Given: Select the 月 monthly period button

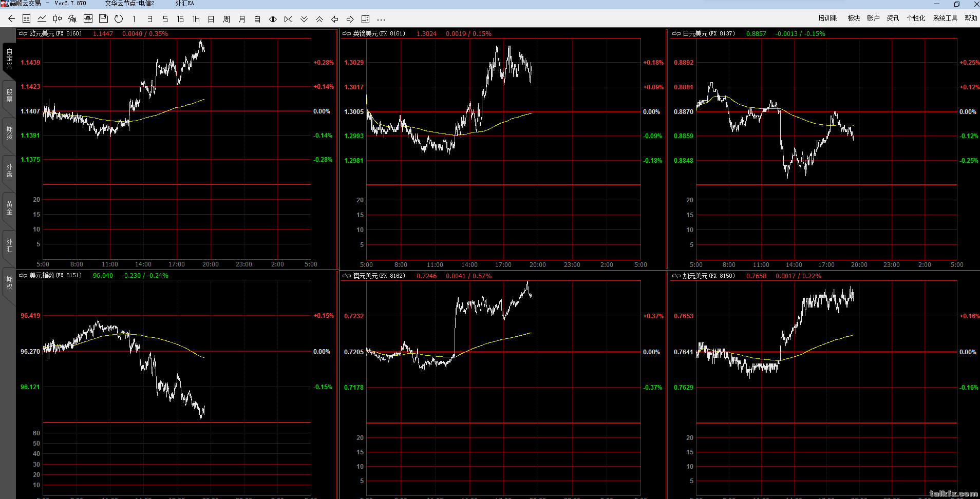Looking at the screenshot, I should 242,19.
